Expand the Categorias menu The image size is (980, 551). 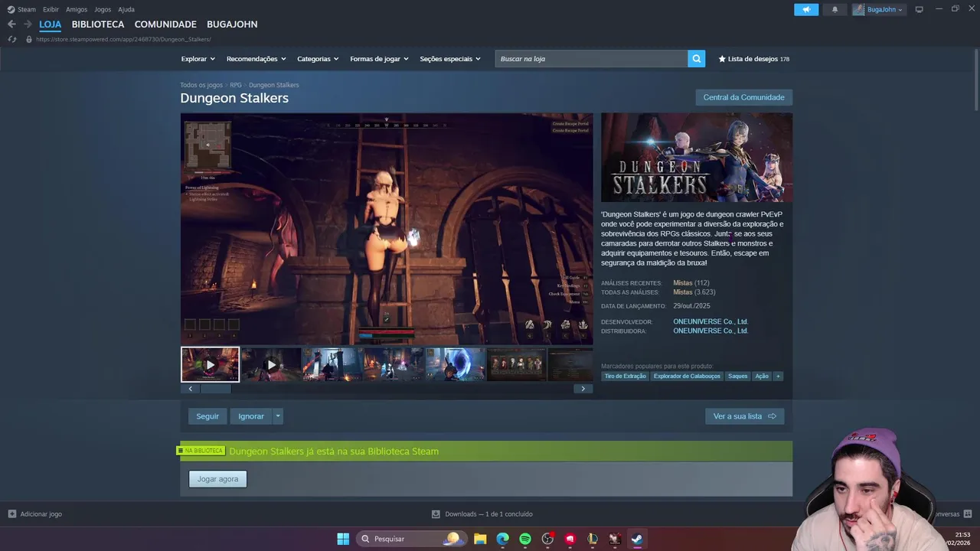coord(318,59)
